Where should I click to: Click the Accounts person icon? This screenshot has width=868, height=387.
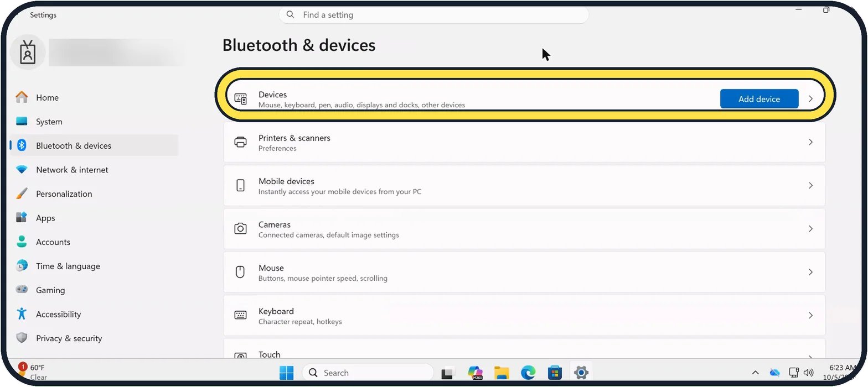(22, 242)
